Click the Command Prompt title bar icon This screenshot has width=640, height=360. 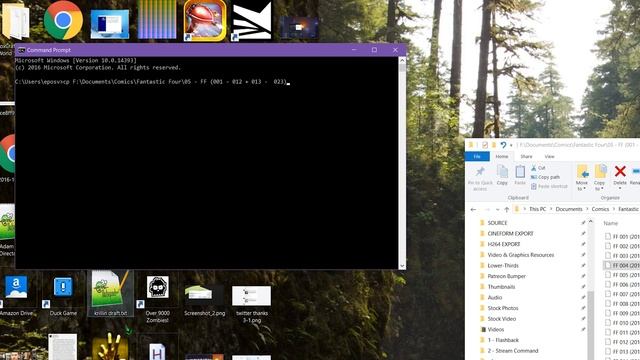pos(22,50)
